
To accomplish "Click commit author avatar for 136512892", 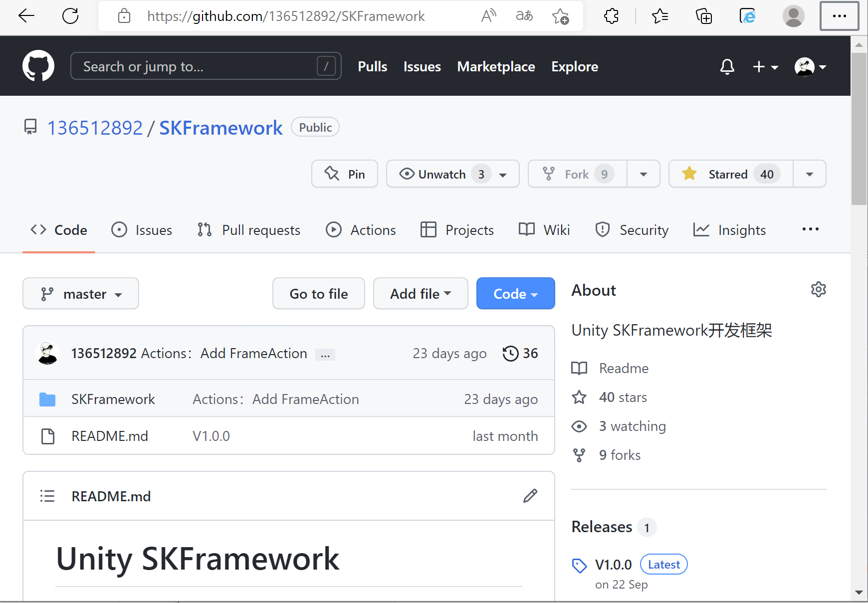I will (48, 353).
